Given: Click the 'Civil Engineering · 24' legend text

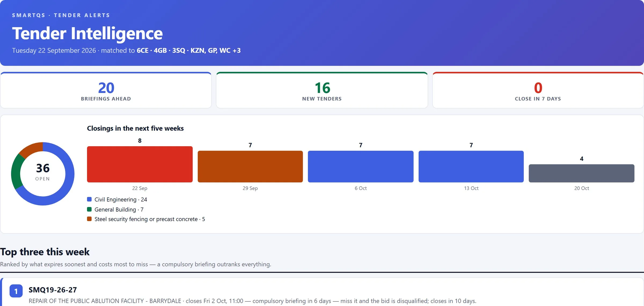Looking at the screenshot, I should [x=121, y=199].
